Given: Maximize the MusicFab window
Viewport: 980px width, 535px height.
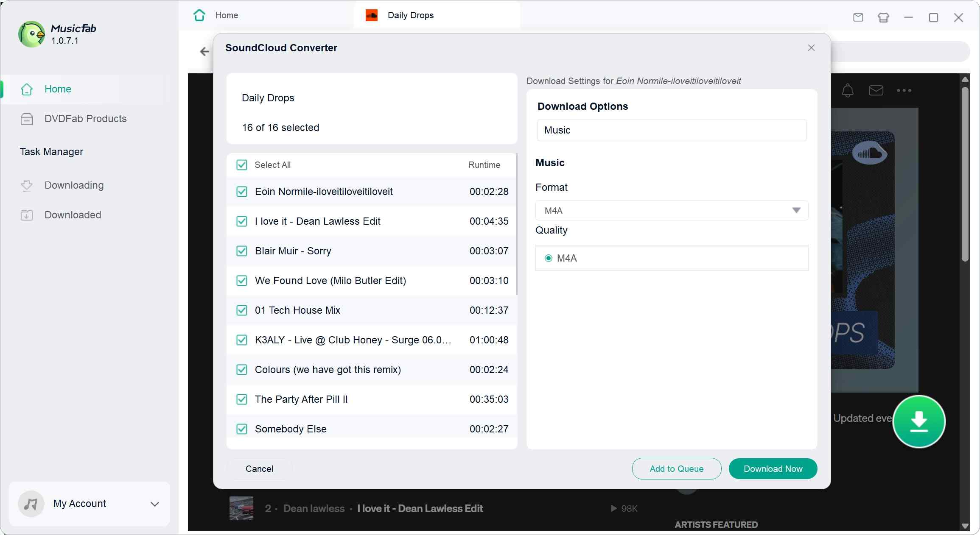Looking at the screenshot, I should click(933, 17).
